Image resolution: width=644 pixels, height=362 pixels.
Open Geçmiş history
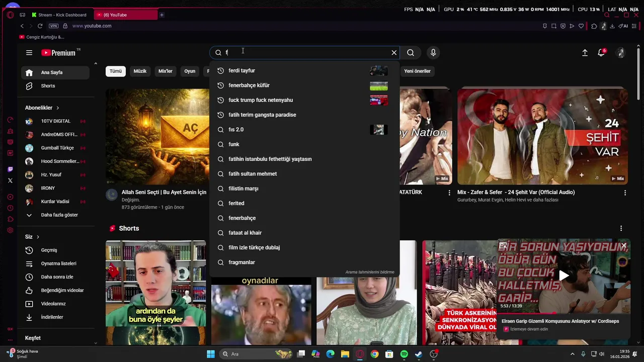click(55, 250)
